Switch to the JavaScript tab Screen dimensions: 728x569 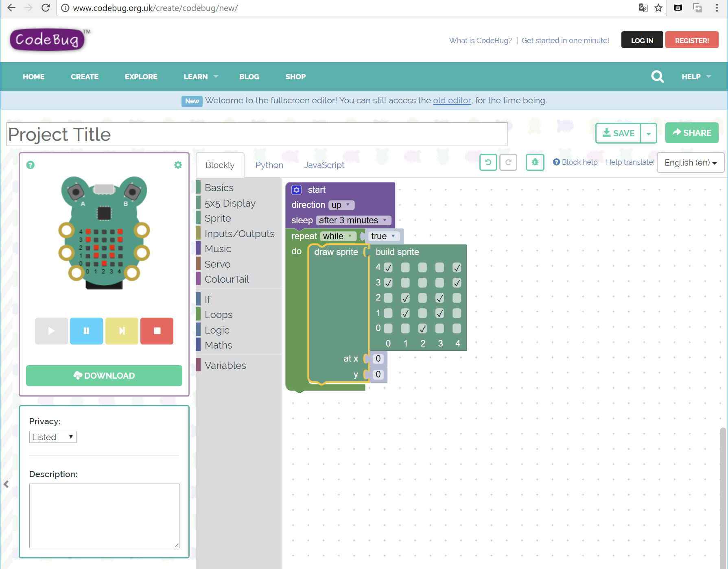324,165
